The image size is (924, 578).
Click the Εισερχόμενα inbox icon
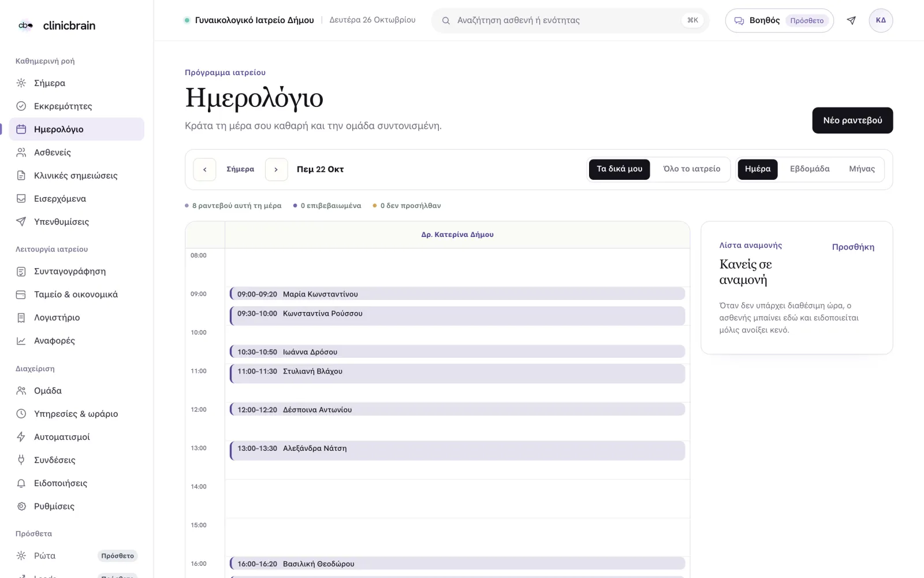pyautogui.click(x=21, y=198)
